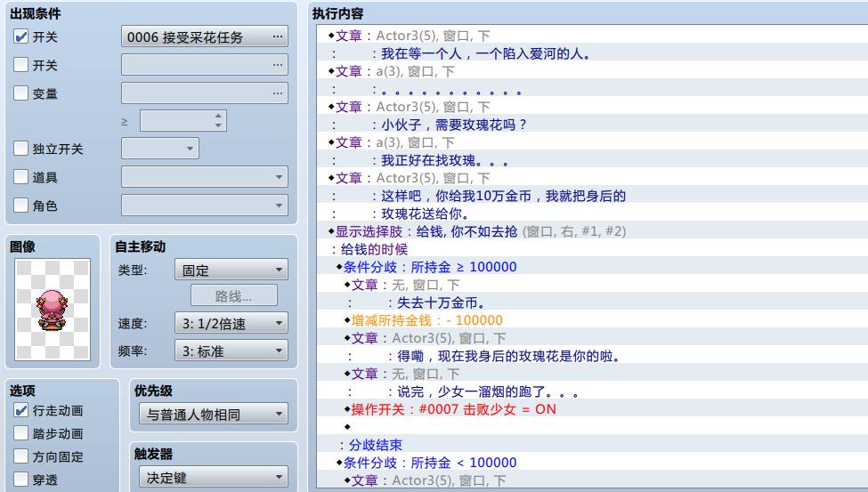Select line 小伙子，需要玫瑰花吗？
Image resolution: width=868 pixels, height=492 pixels.
tap(592, 125)
